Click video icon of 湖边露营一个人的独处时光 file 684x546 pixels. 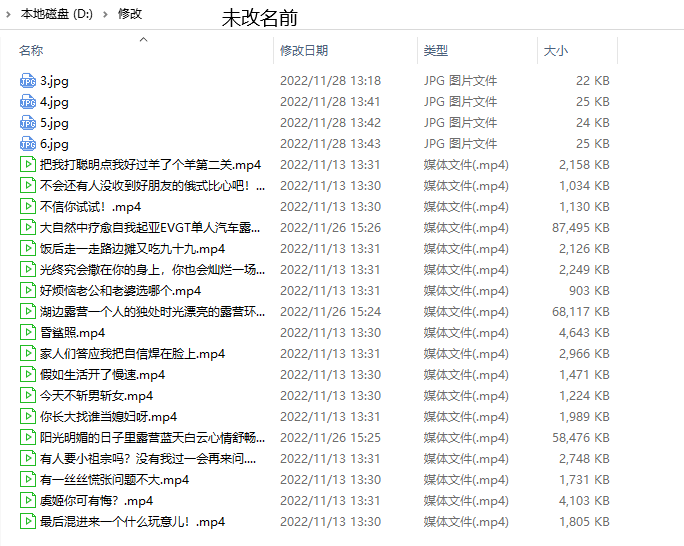28,311
